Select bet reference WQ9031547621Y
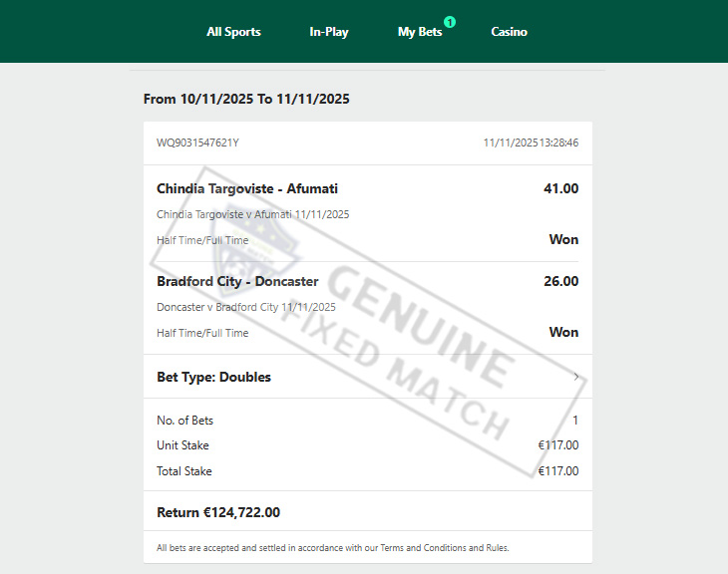728x574 pixels. (197, 143)
